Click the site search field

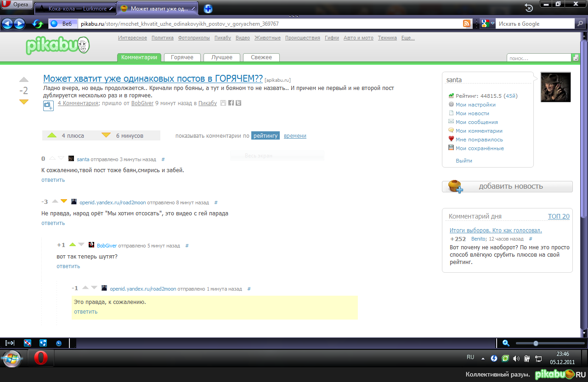coord(538,57)
